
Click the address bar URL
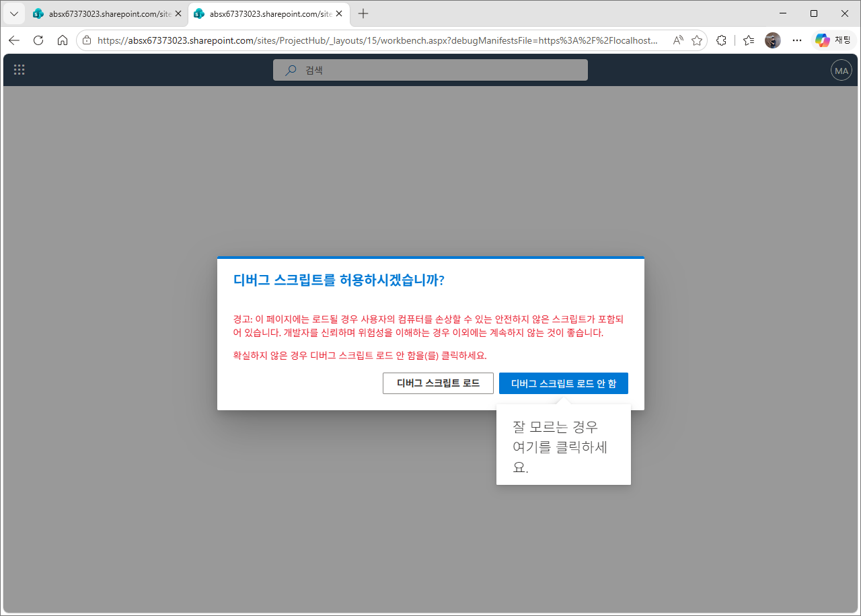[x=377, y=40]
